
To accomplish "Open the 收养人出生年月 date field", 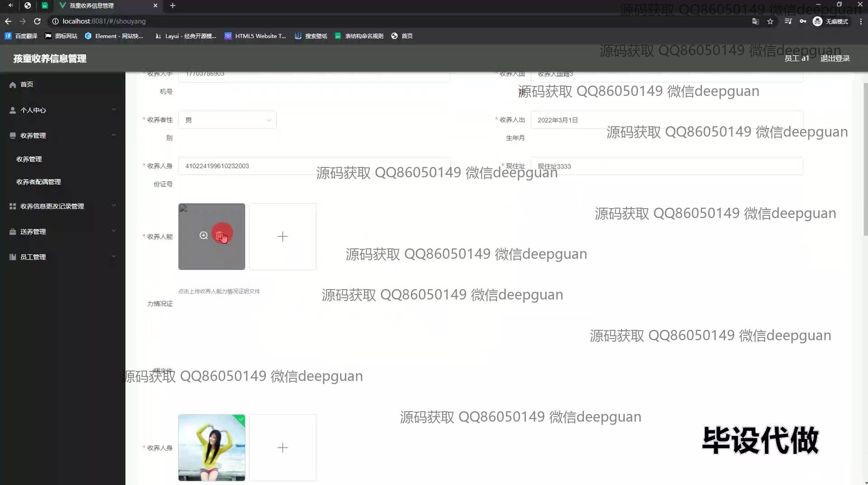I will click(667, 120).
